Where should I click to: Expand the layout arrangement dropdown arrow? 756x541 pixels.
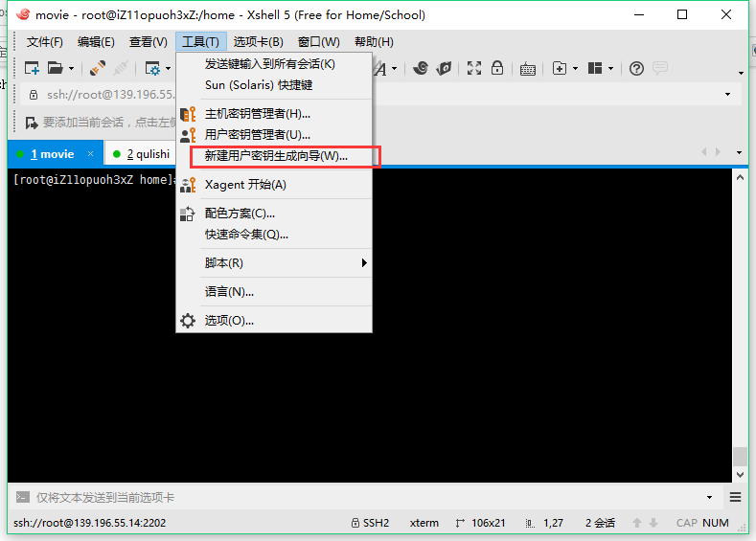(x=611, y=69)
